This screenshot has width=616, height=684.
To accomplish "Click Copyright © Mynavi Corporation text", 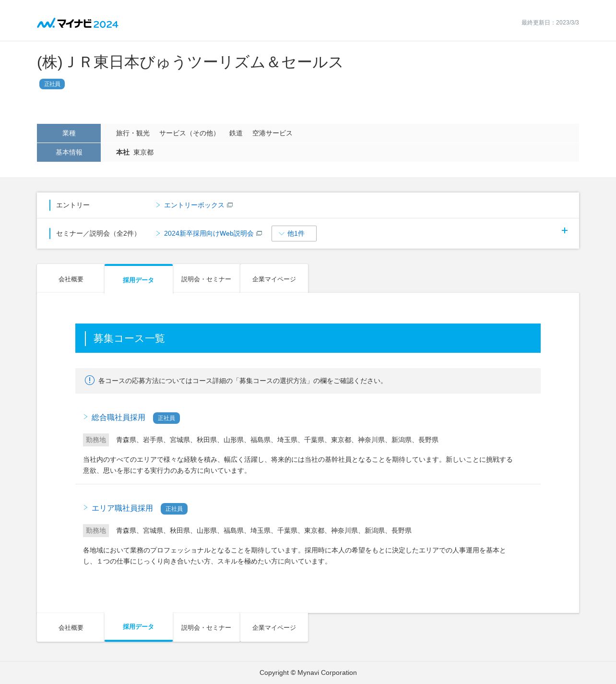I will pos(308,672).
